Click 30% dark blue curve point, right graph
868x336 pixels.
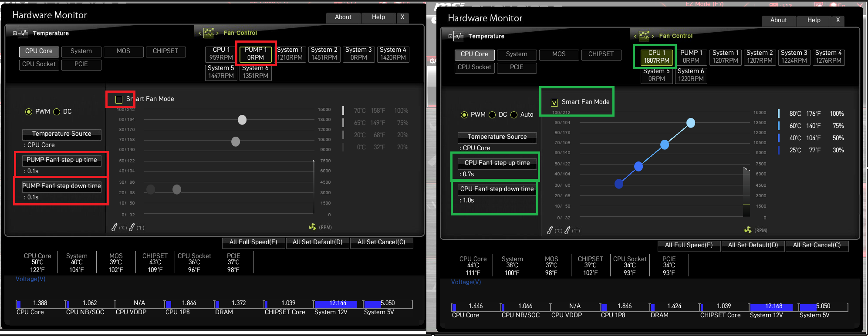(x=619, y=184)
